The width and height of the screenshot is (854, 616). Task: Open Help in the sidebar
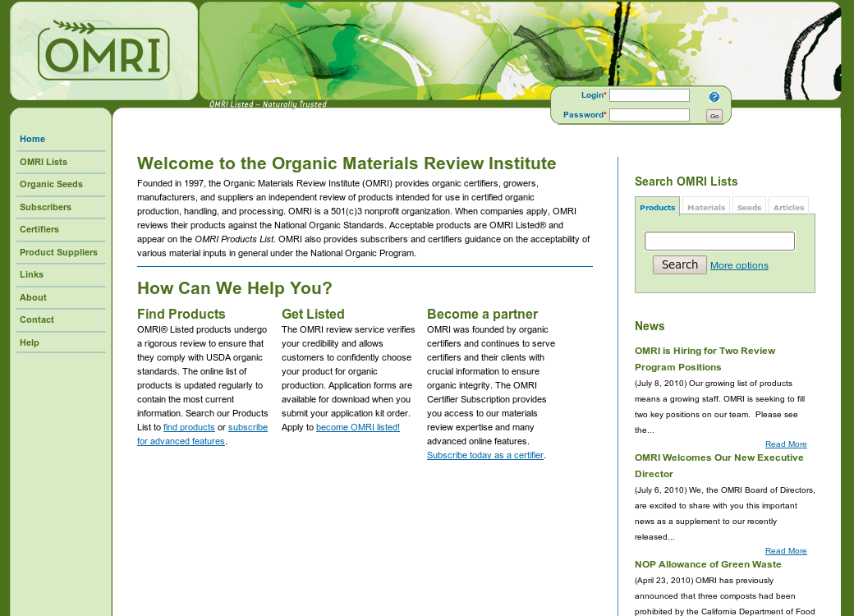point(29,342)
